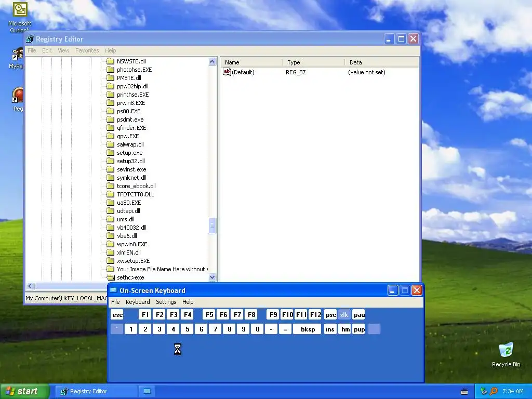532x399 pixels.
Task: Open the Keyboard menu in On-Screen Keyboard
Action: [138, 302]
